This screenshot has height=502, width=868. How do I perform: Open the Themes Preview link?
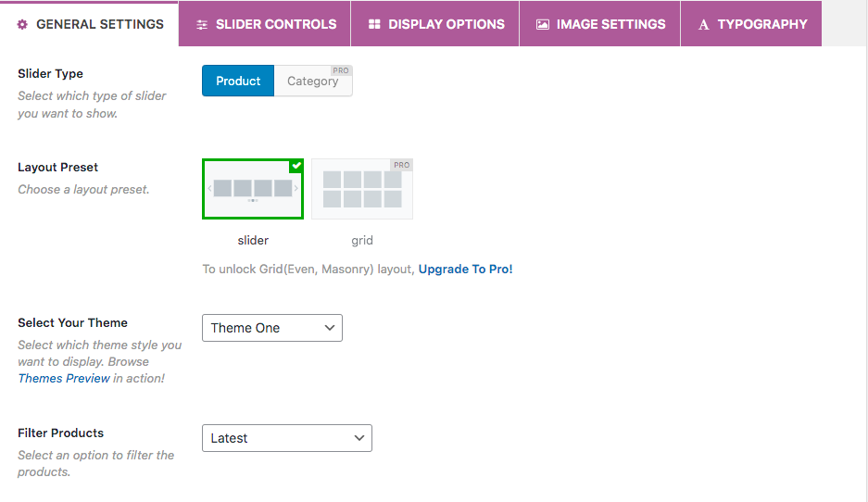64,378
